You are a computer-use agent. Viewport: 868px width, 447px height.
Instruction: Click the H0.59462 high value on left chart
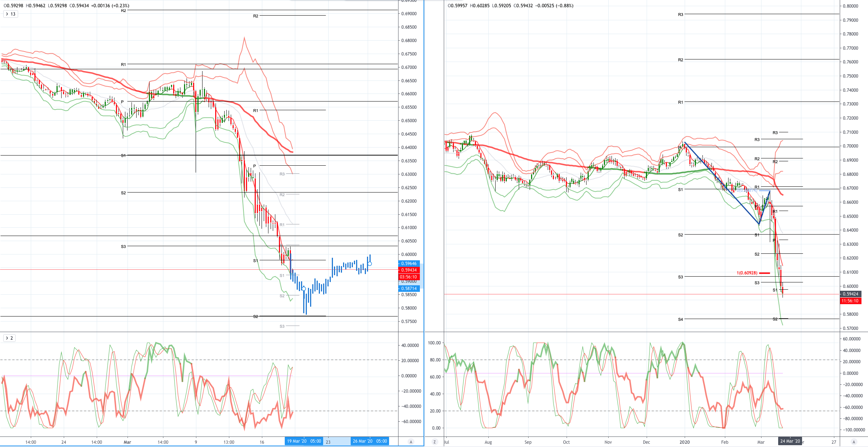tap(36, 5)
